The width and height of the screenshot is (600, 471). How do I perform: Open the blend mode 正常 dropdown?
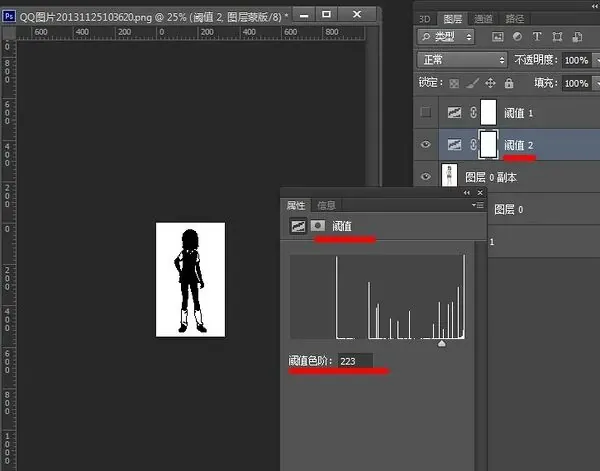tap(462, 60)
